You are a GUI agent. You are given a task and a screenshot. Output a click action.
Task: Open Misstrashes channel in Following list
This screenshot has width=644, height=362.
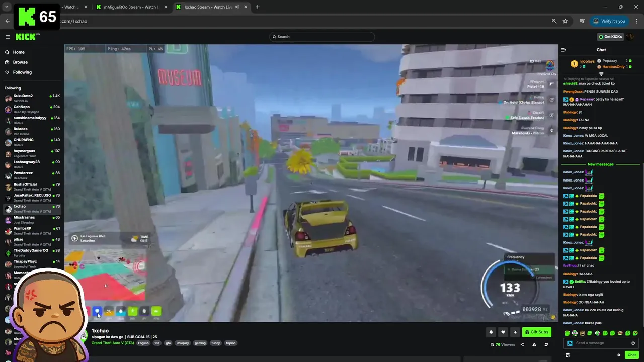31,219
